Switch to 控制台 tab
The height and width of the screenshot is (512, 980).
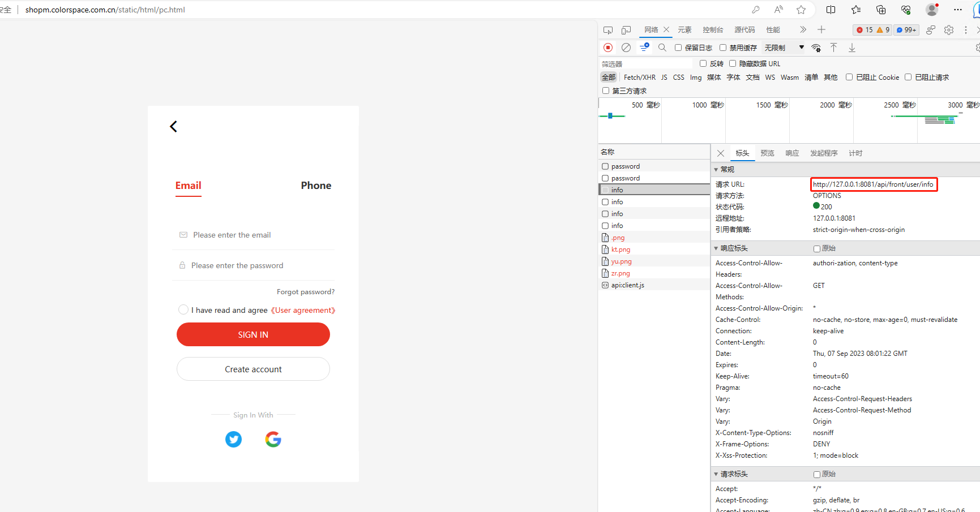click(x=713, y=30)
